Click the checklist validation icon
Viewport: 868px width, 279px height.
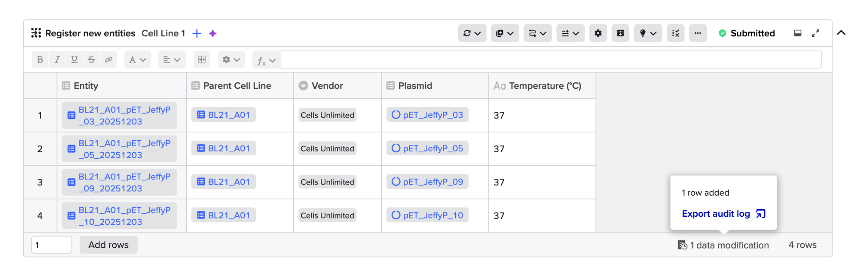pos(675,33)
